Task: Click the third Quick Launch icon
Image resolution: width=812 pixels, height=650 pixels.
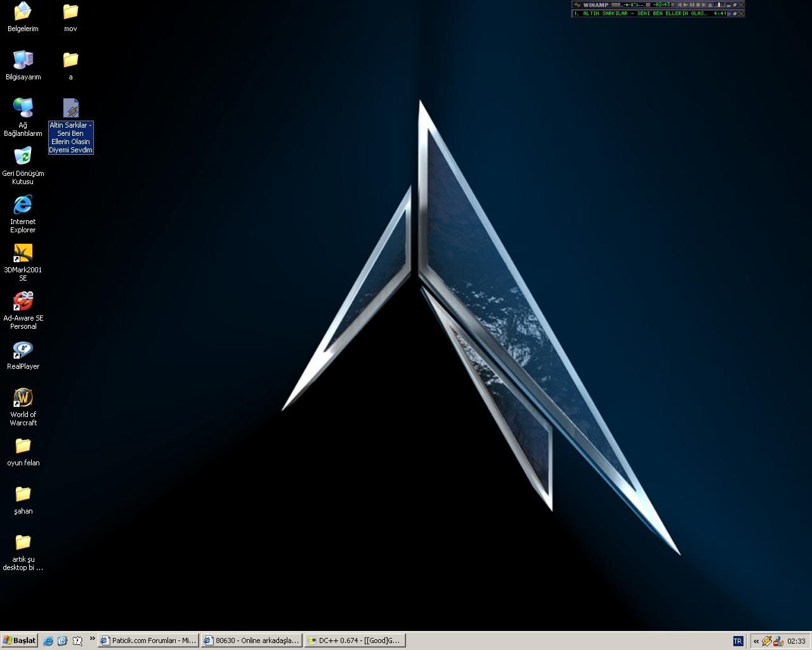Action: tap(77, 641)
